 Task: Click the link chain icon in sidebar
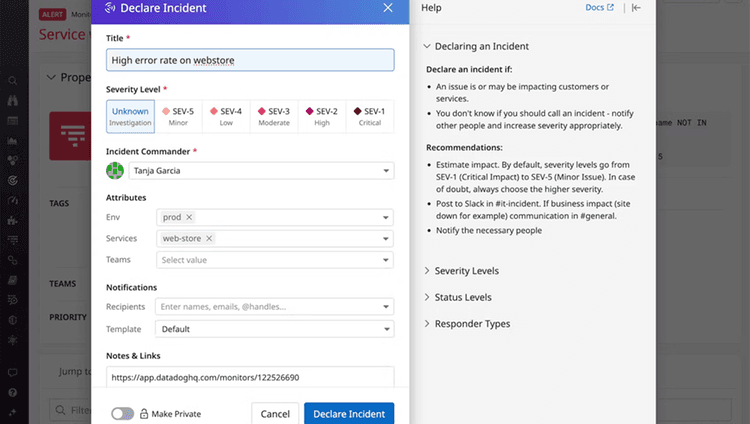[x=13, y=260]
